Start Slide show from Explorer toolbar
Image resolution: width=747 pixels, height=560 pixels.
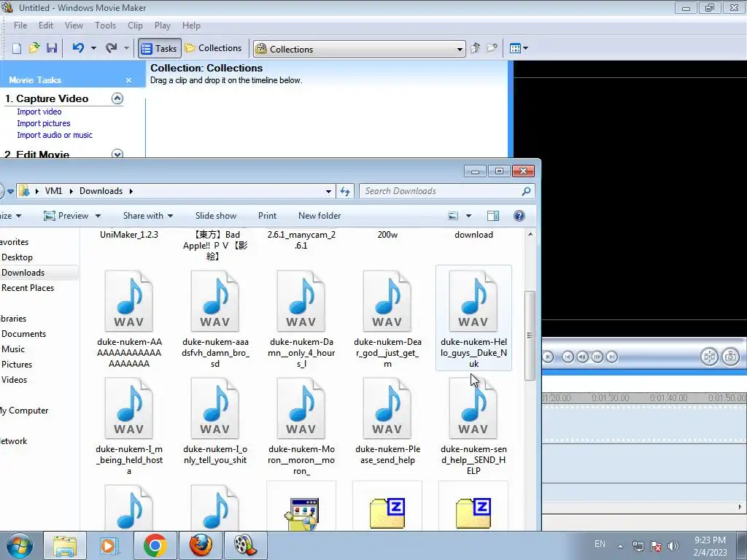pos(216,216)
